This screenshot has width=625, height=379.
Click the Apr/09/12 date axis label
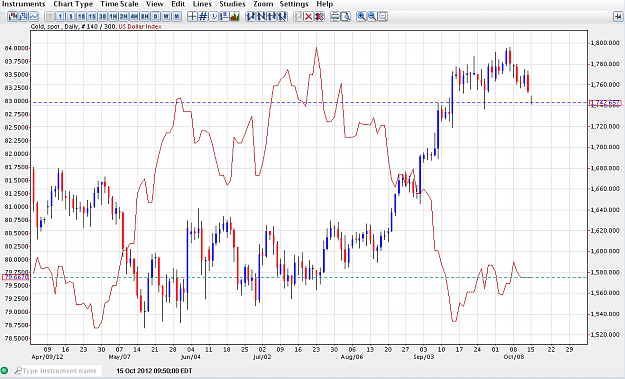coord(47,357)
